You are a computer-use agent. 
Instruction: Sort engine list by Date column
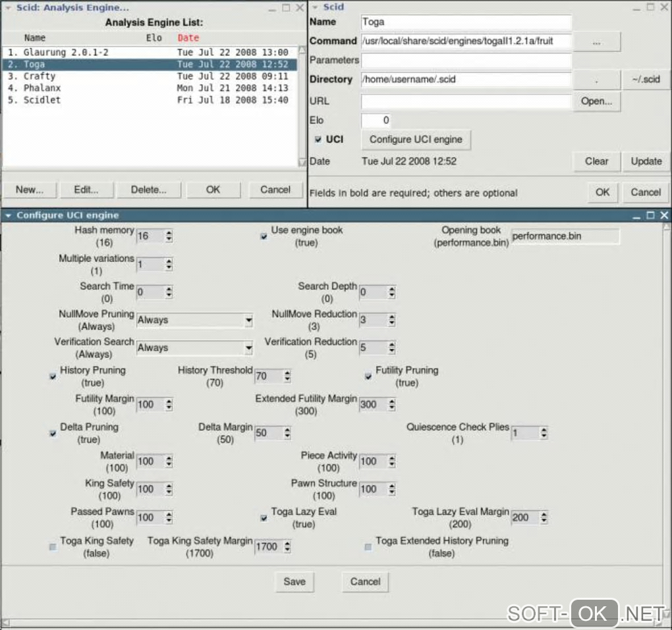[188, 38]
